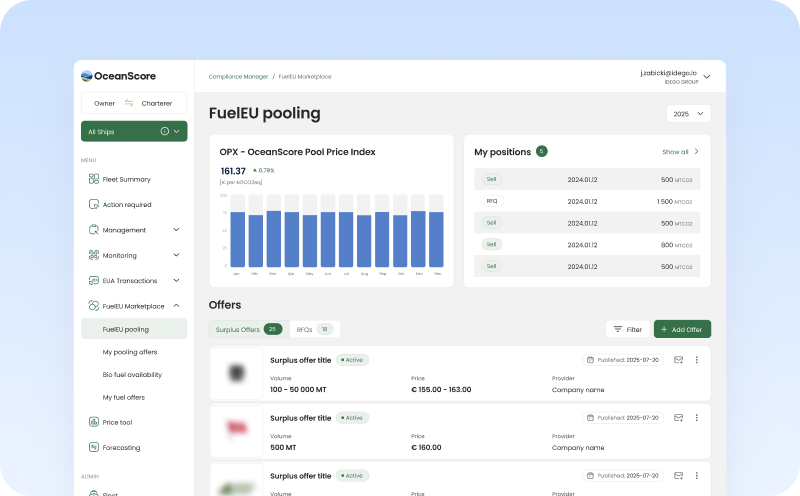Click the info icon on All Ships selector
800x496 pixels.
[x=164, y=131]
